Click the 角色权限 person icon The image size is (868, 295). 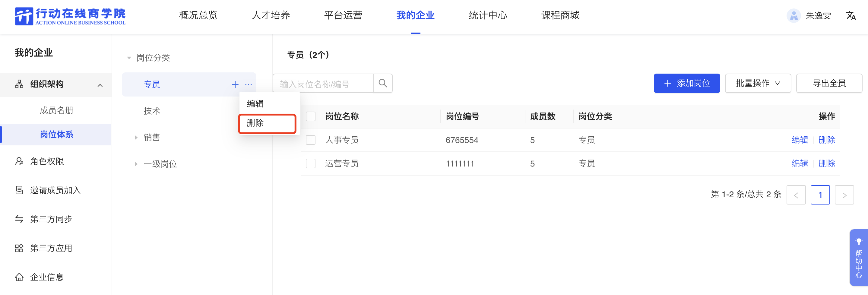coord(19,161)
